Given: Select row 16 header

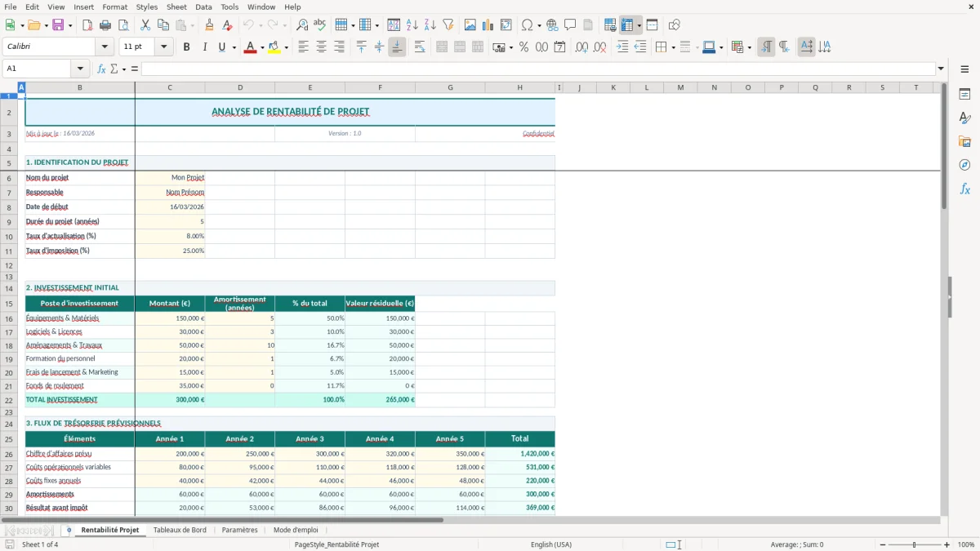Looking at the screenshot, I should pos(9,318).
